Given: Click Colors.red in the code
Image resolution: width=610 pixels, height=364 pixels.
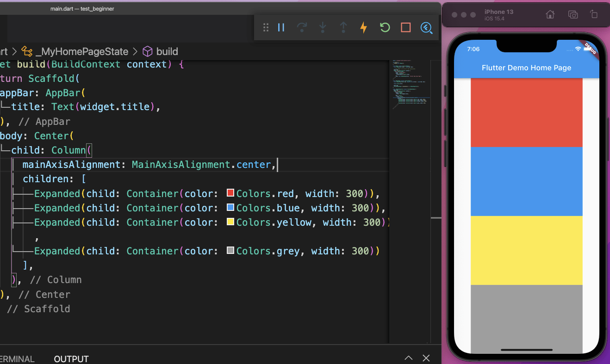Looking at the screenshot, I should coord(265,193).
